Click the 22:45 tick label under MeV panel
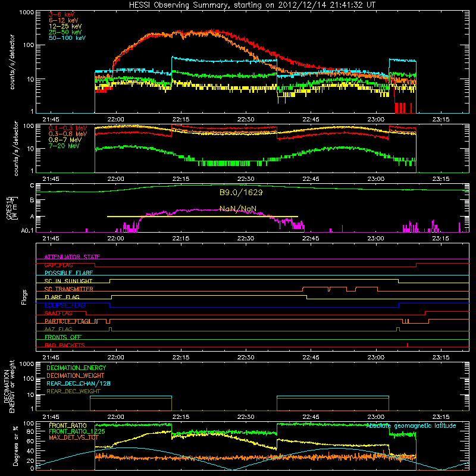Screen dimensions: 476x476 311,179
